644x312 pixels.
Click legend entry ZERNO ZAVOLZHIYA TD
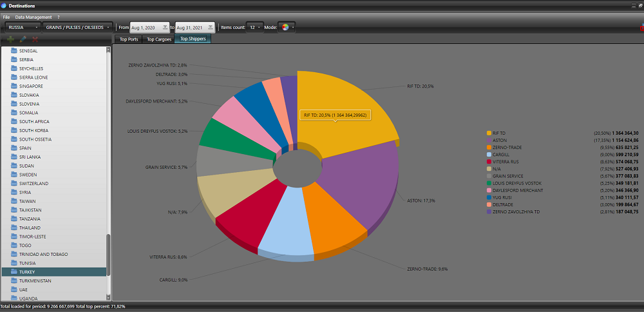(516, 211)
